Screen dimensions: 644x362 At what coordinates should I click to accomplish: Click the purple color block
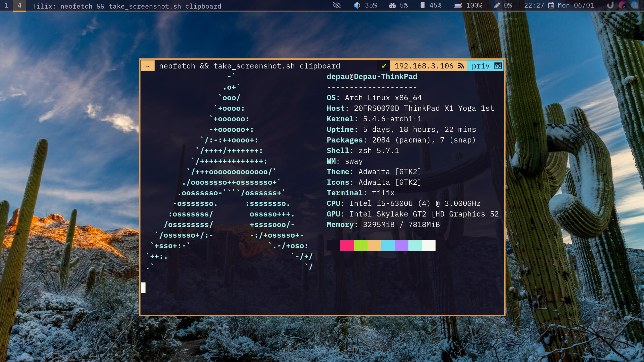click(x=402, y=245)
